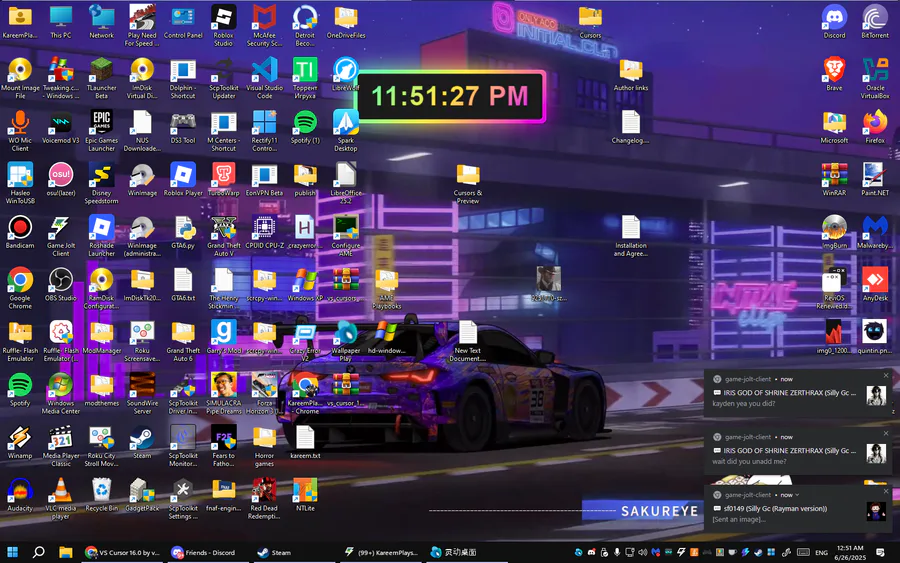
Task: Select the osu!(lazer) desktop icon
Action: coord(61,180)
